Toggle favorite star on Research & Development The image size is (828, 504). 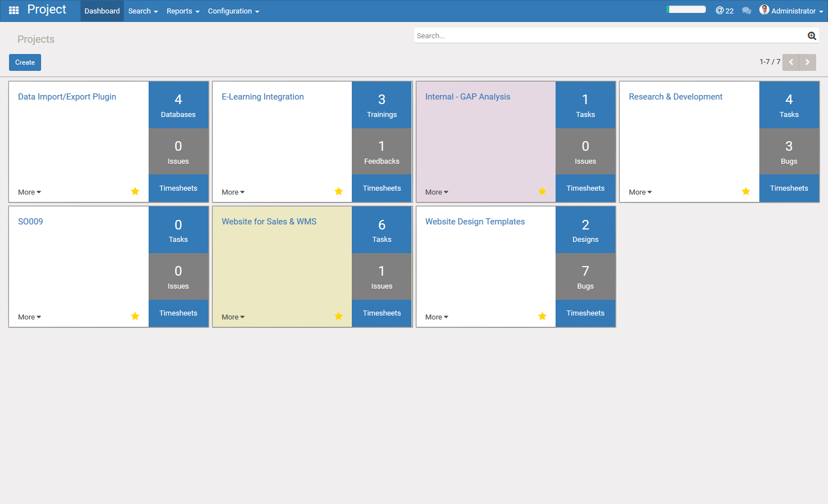coord(746,191)
